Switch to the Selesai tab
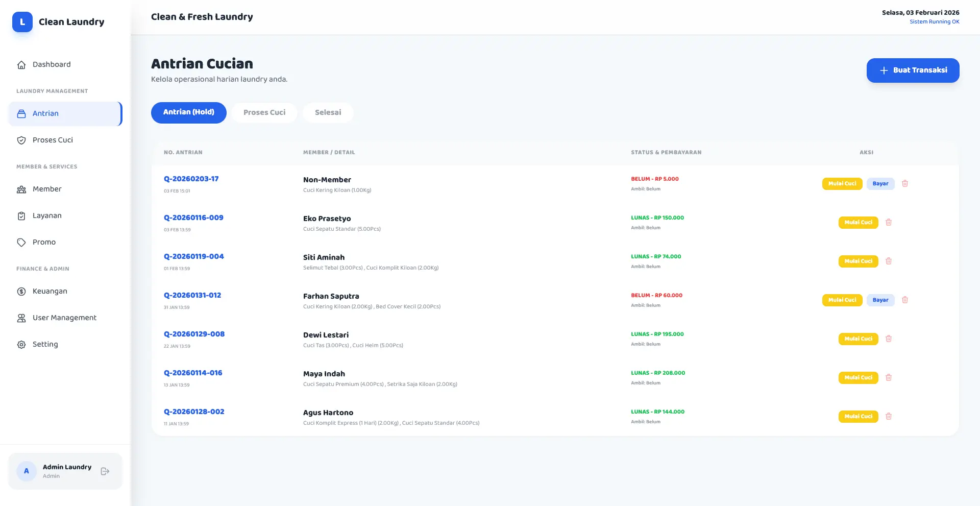980x506 pixels. pyautogui.click(x=328, y=113)
